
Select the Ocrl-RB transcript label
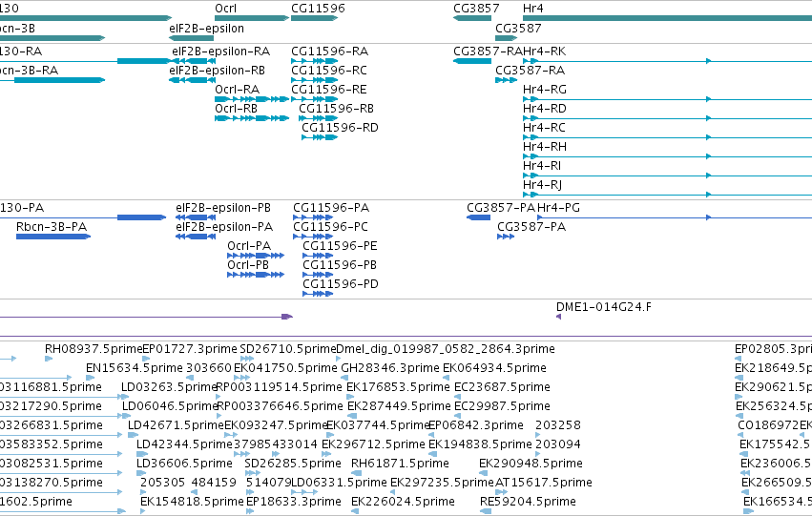point(236,109)
